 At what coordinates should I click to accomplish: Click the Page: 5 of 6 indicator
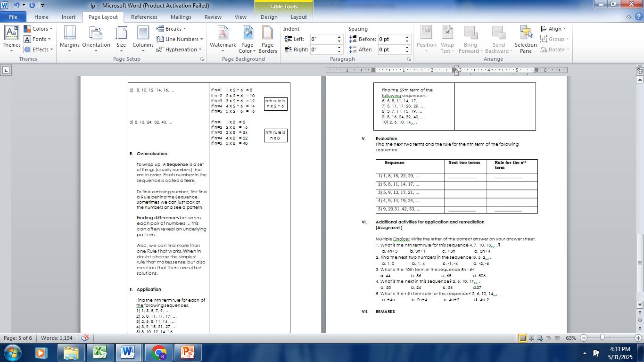coord(18,338)
